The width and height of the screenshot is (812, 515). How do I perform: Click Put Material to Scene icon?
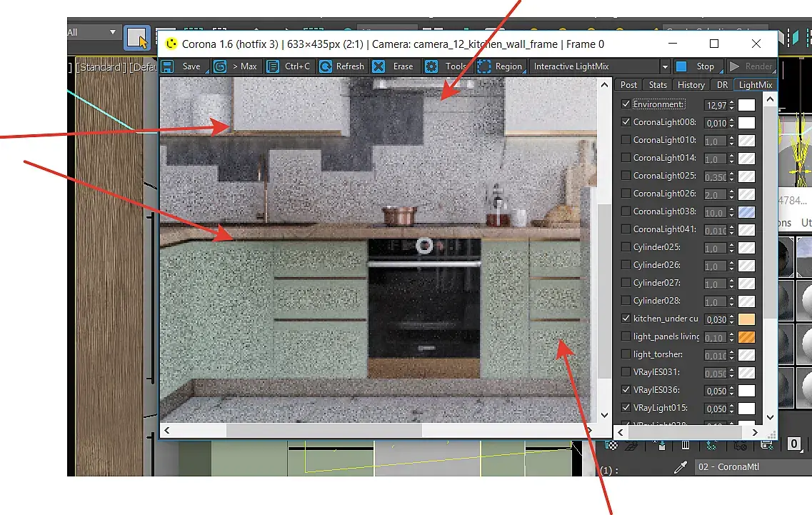[x=631, y=445]
